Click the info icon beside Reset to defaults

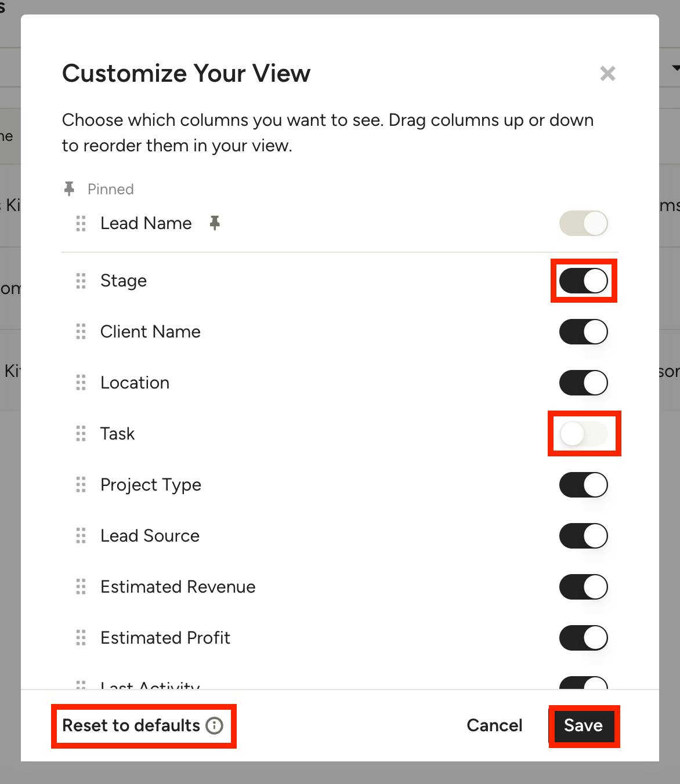(215, 725)
